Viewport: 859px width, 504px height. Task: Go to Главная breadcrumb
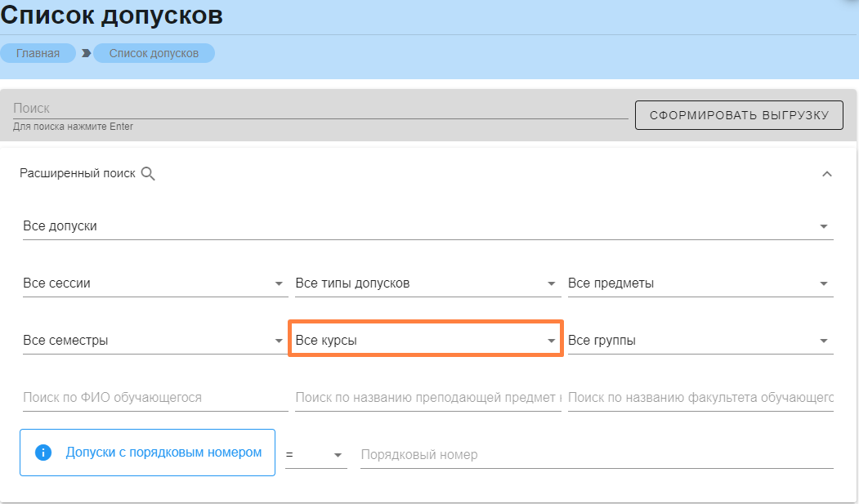38,54
